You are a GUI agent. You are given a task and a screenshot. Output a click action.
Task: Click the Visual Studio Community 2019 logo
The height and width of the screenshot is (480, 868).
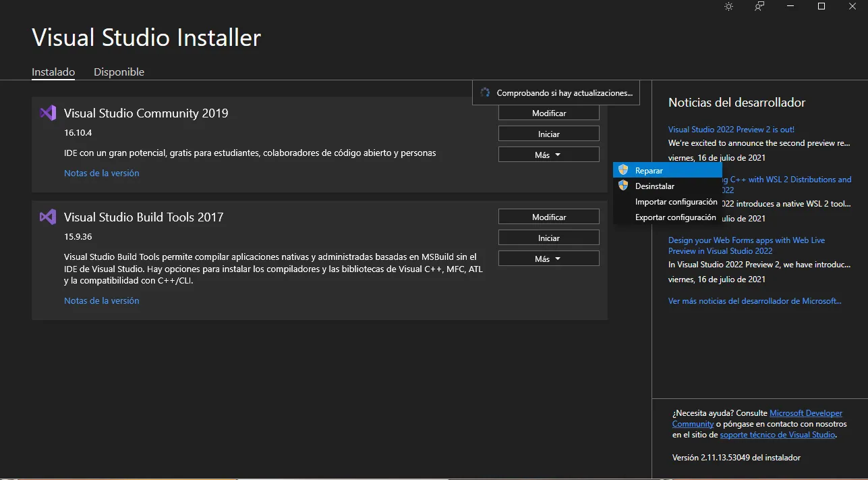(48, 113)
